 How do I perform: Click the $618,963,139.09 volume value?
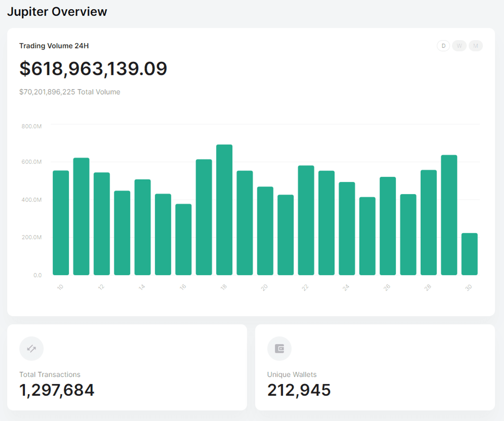pos(93,69)
